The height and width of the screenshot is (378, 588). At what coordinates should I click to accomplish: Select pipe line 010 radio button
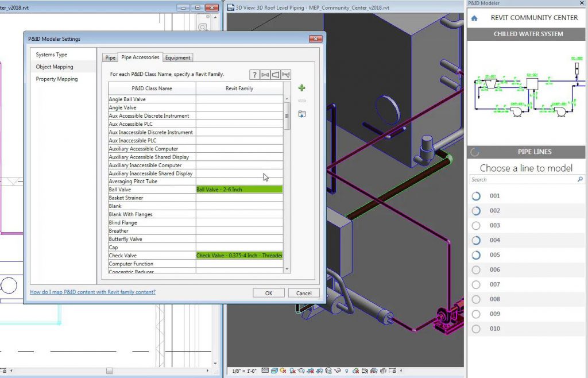pos(475,329)
